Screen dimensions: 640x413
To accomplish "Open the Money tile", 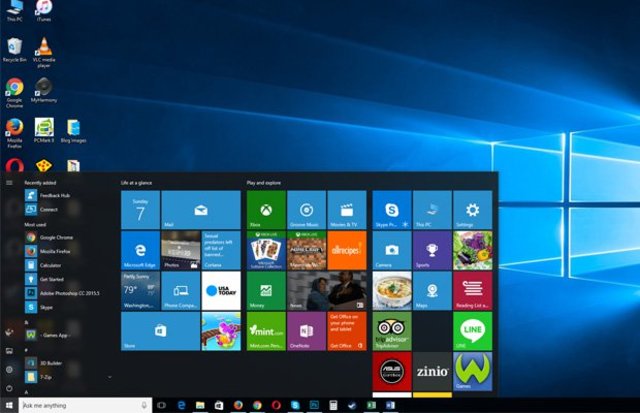I will pos(266,291).
